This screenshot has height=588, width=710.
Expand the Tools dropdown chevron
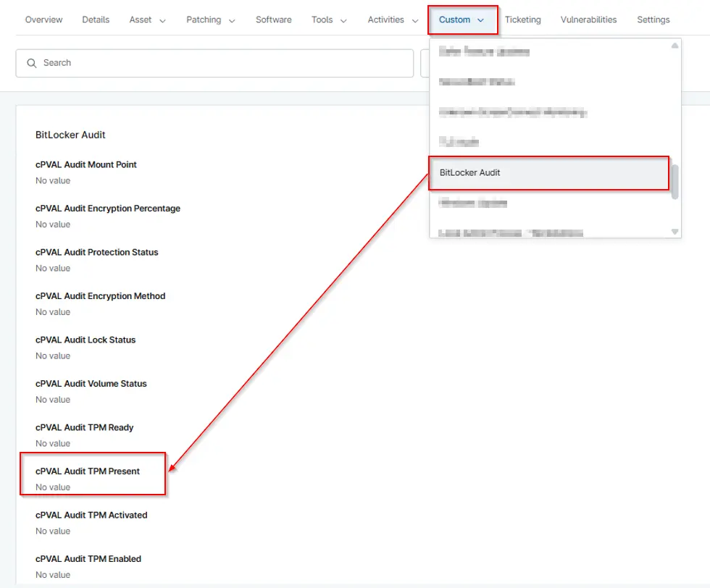(343, 21)
